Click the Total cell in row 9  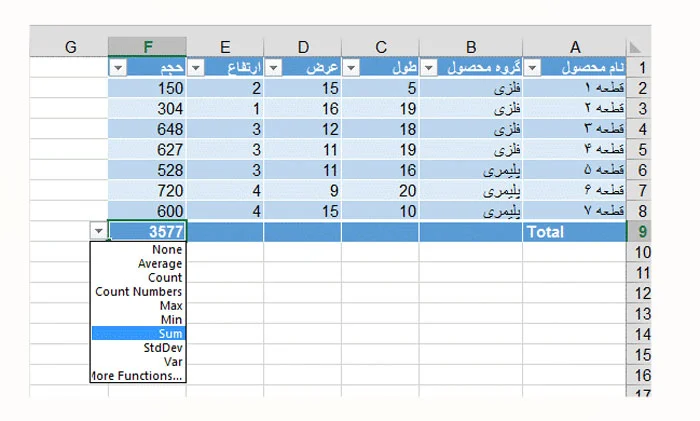tap(575, 232)
